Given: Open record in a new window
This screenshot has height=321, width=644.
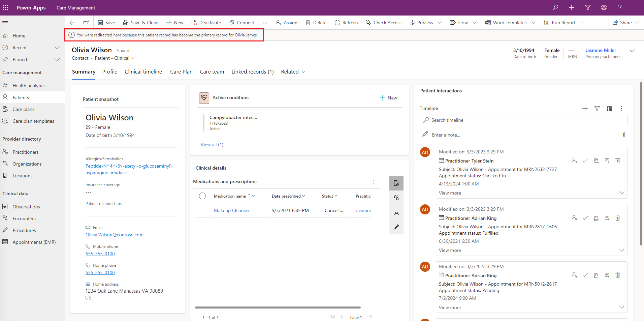Looking at the screenshot, I should click(86, 23).
